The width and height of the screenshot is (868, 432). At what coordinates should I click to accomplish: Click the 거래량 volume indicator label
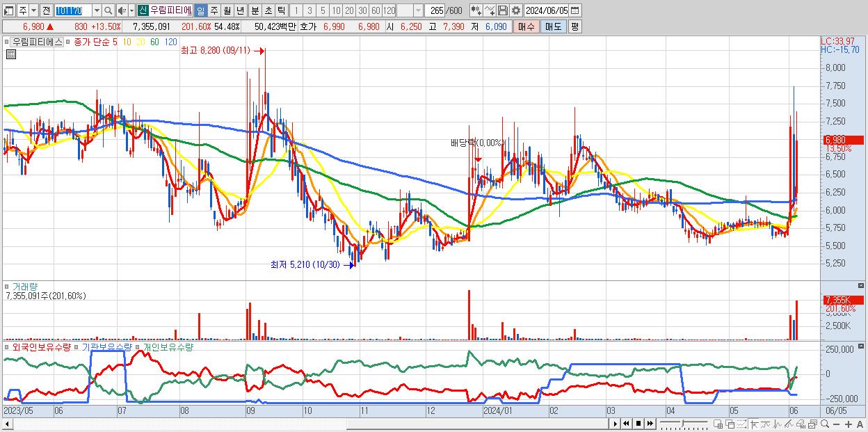tap(24, 287)
